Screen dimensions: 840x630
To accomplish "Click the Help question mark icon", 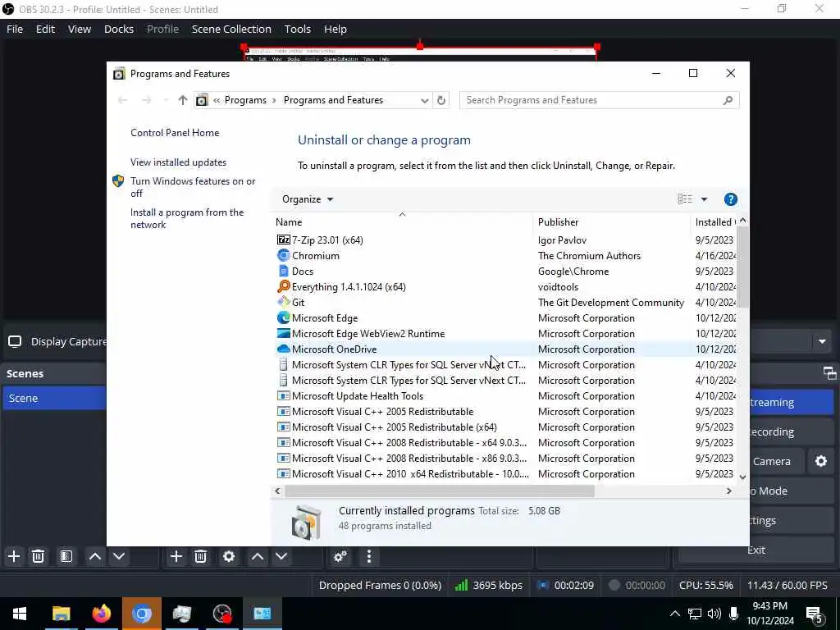I will click(x=730, y=199).
